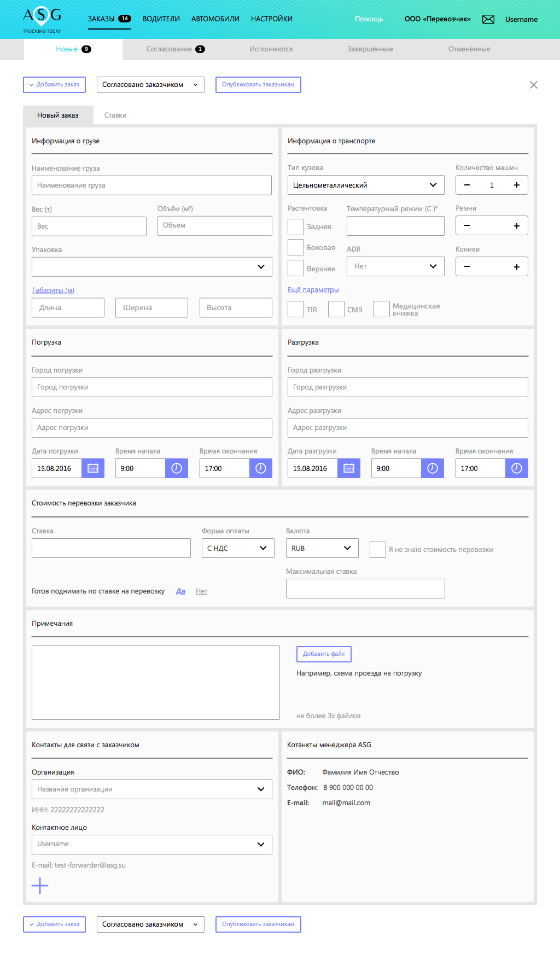Open the Контактное лицо dropdown
This screenshot has width=560, height=954.
coord(152,844)
